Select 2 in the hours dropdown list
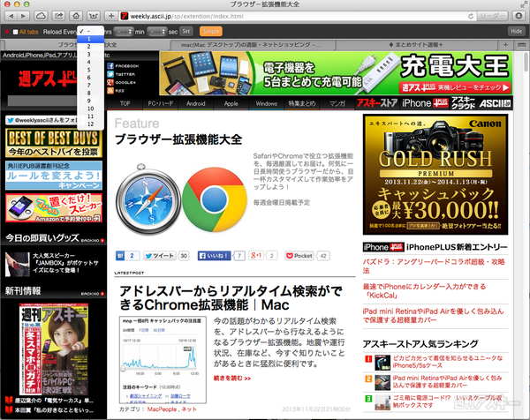Screen dimensions: 530x420 (x=90, y=47)
